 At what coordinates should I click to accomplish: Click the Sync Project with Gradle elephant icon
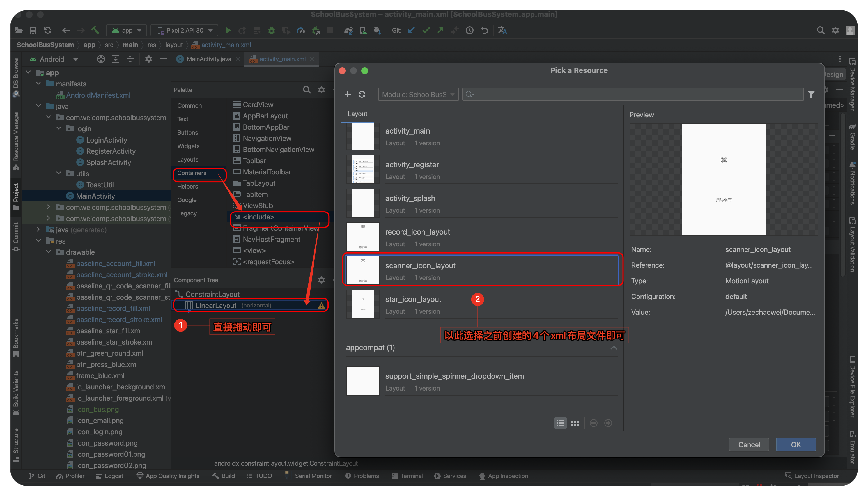(348, 30)
